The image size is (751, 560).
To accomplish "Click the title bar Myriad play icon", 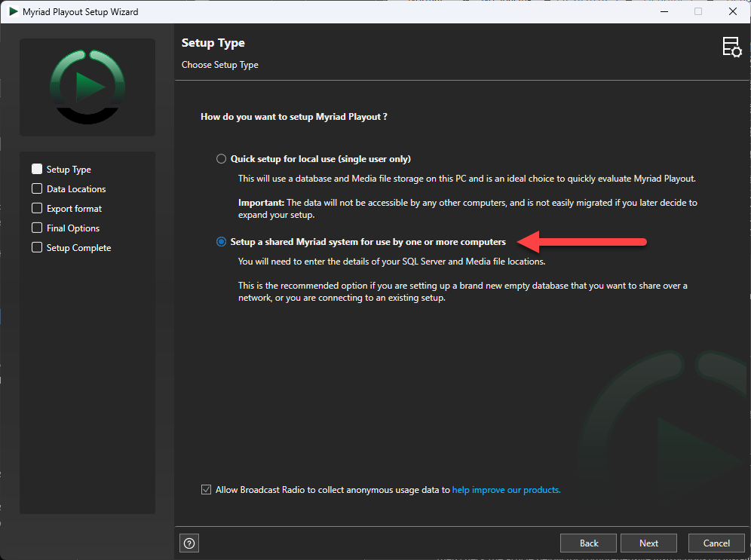I will (x=14, y=11).
